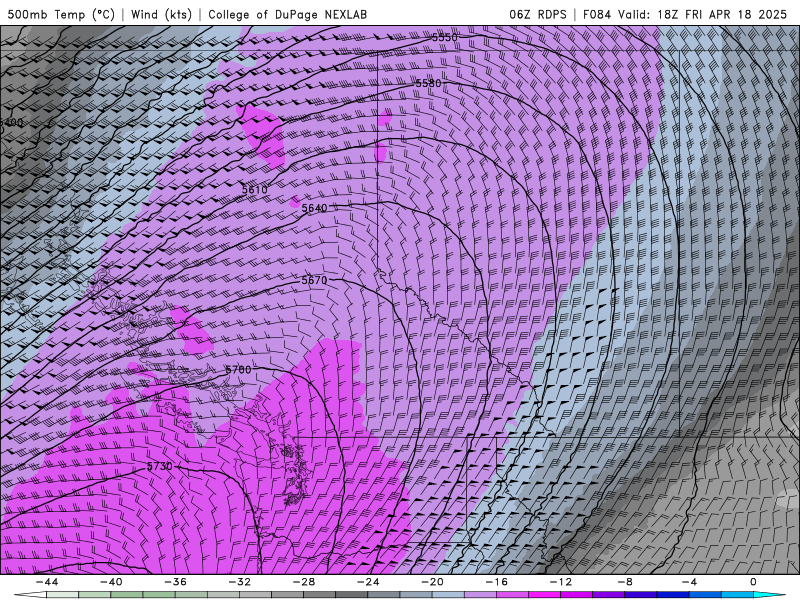Click the -44 legend value

(x=46, y=582)
